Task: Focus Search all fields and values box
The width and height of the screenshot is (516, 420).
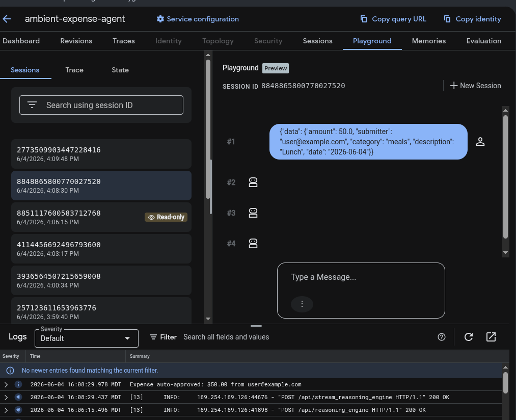Action: [226, 337]
